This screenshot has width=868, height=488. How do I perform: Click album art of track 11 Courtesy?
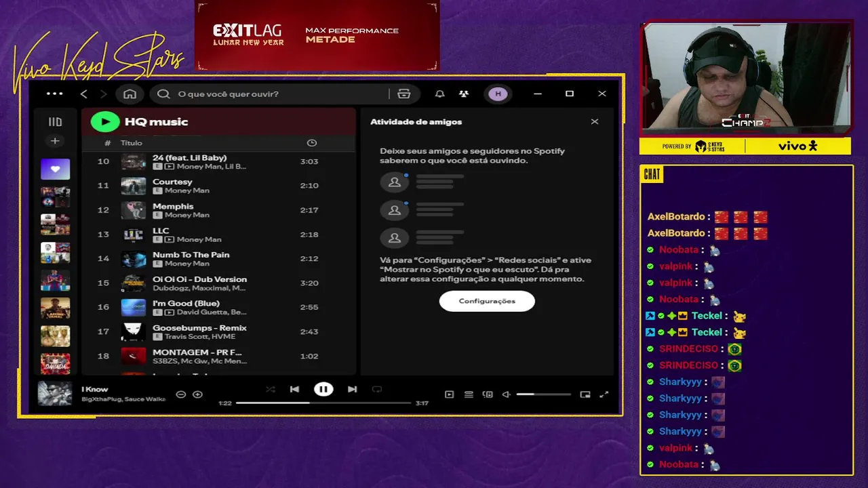(x=134, y=186)
